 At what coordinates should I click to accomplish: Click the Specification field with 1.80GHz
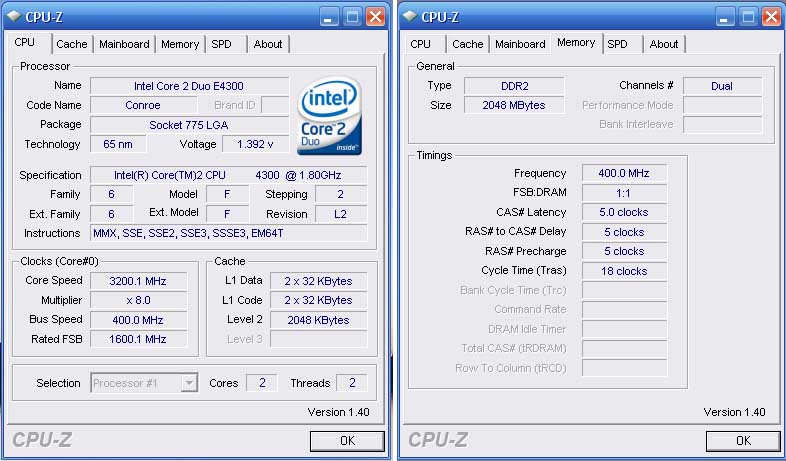[229, 175]
